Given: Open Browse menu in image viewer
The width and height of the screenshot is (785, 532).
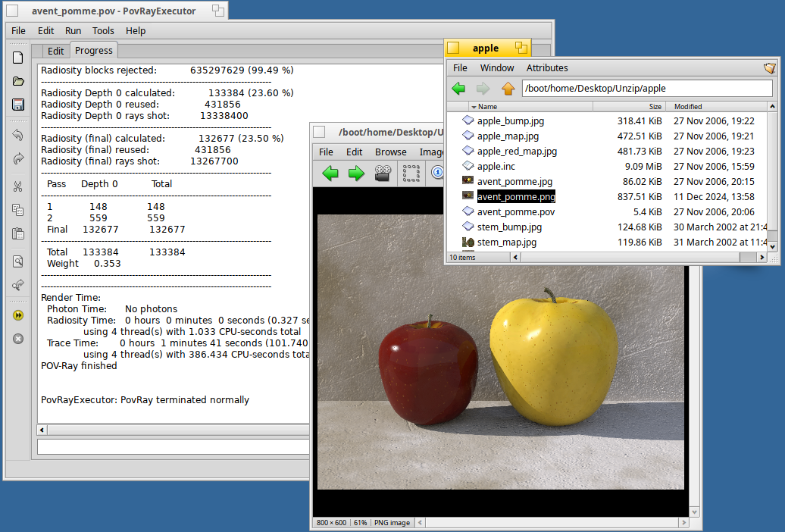Looking at the screenshot, I should pyautogui.click(x=390, y=152).
